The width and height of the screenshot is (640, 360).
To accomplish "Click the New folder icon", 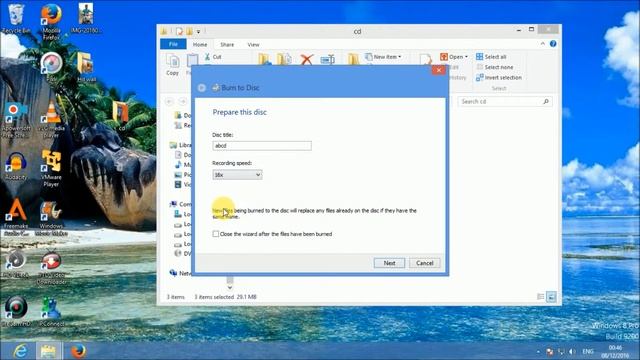I will pos(353,59).
